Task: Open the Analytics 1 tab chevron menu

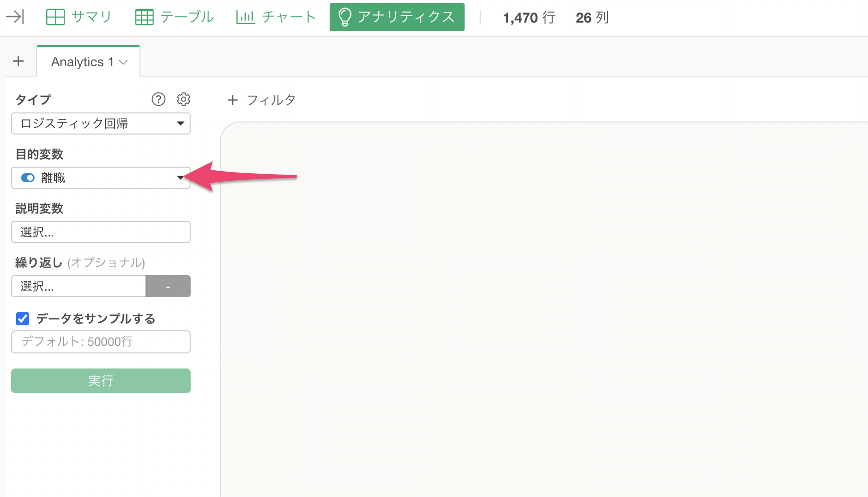Action: 123,62
